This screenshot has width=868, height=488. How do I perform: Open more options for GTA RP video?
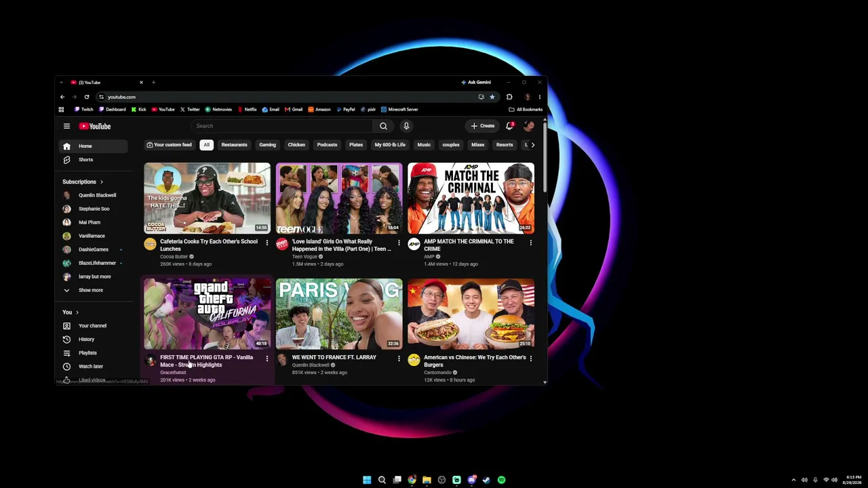tap(267, 358)
